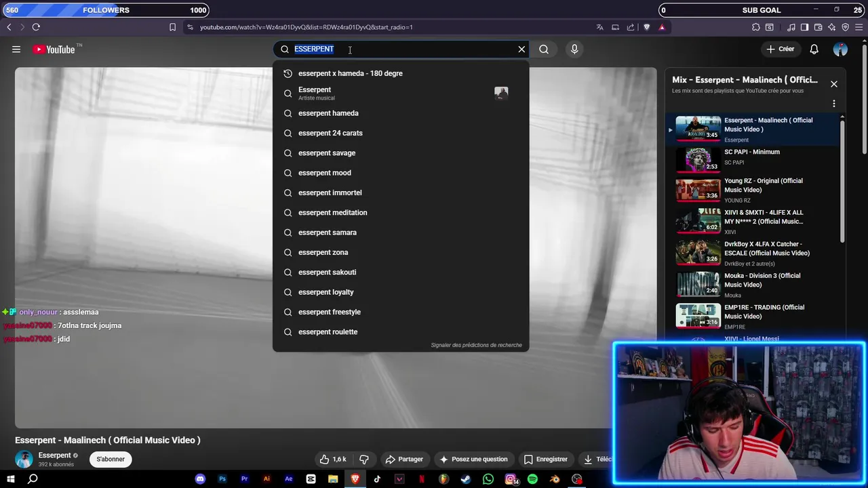Screen dimensions: 868x488
Task: Start voice search with microphone icon
Action: coord(574,49)
